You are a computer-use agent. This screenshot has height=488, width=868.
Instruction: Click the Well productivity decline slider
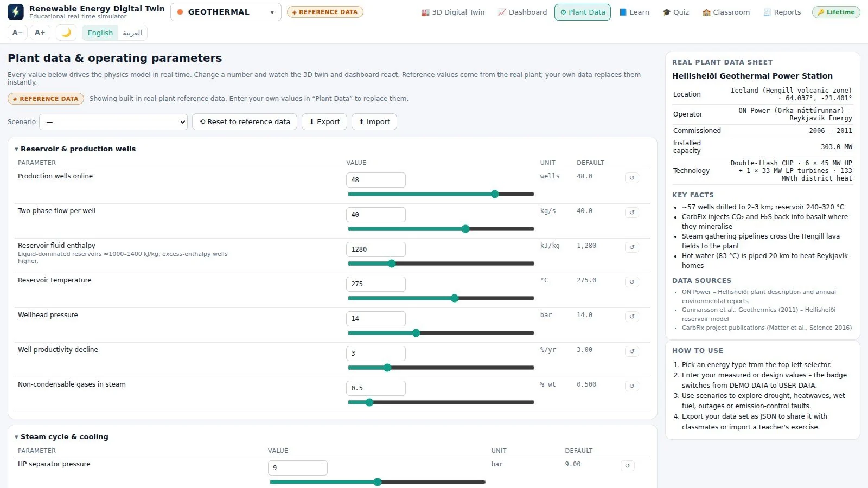441,368
